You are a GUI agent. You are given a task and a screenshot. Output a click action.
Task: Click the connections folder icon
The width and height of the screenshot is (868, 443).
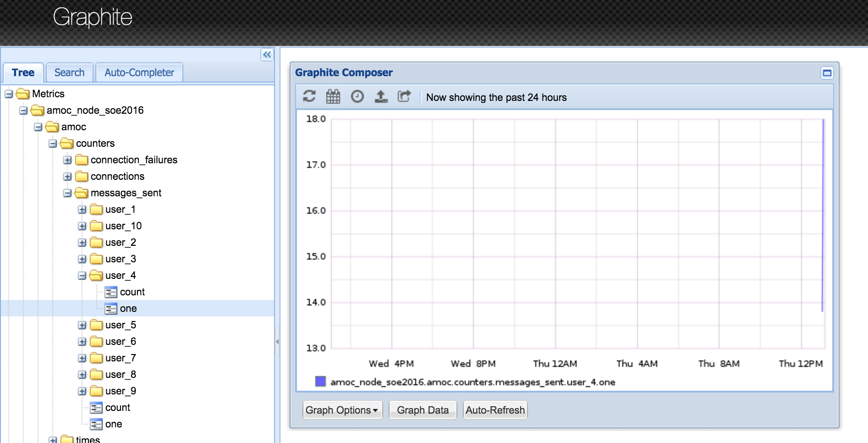tap(82, 177)
